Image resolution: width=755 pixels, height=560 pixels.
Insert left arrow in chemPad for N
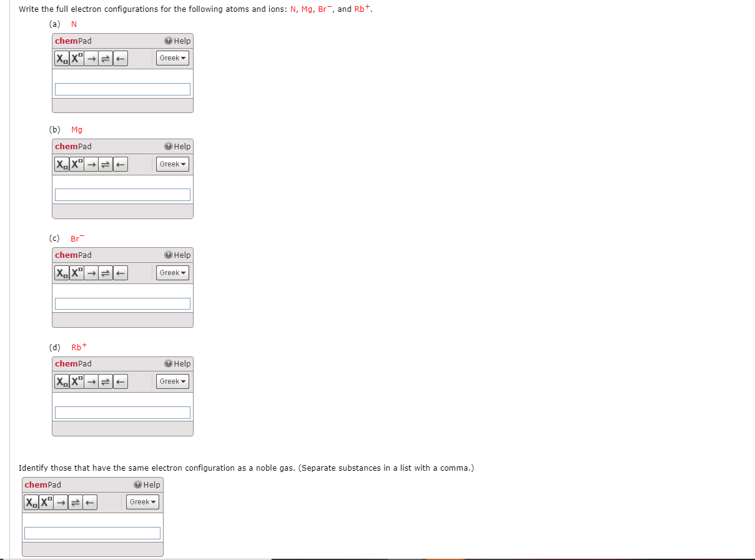(121, 59)
